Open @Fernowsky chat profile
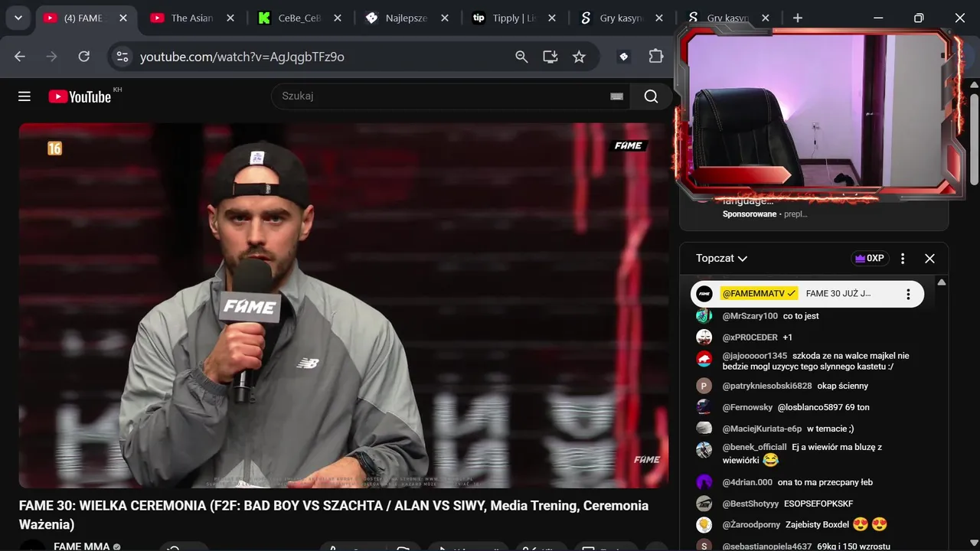The height and width of the screenshot is (551, 980). pyautogui.click(x=747, y=408)
